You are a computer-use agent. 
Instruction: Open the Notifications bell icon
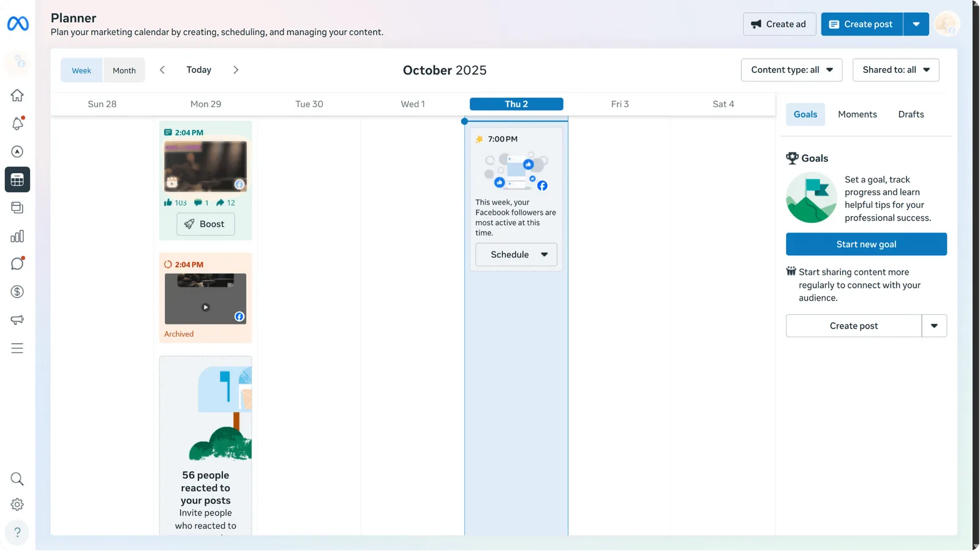click(17, 124)
